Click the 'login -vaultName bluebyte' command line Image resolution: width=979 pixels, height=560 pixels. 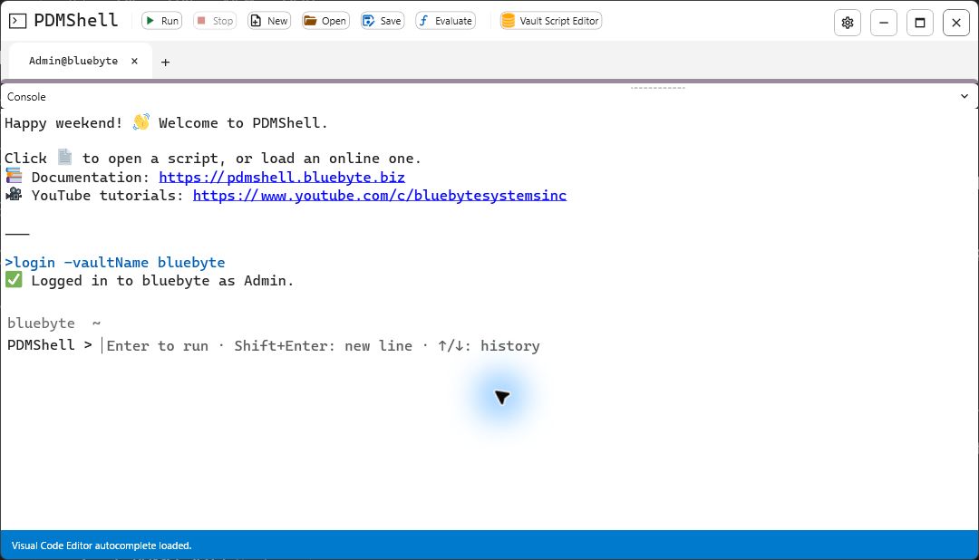pos(115,263)
